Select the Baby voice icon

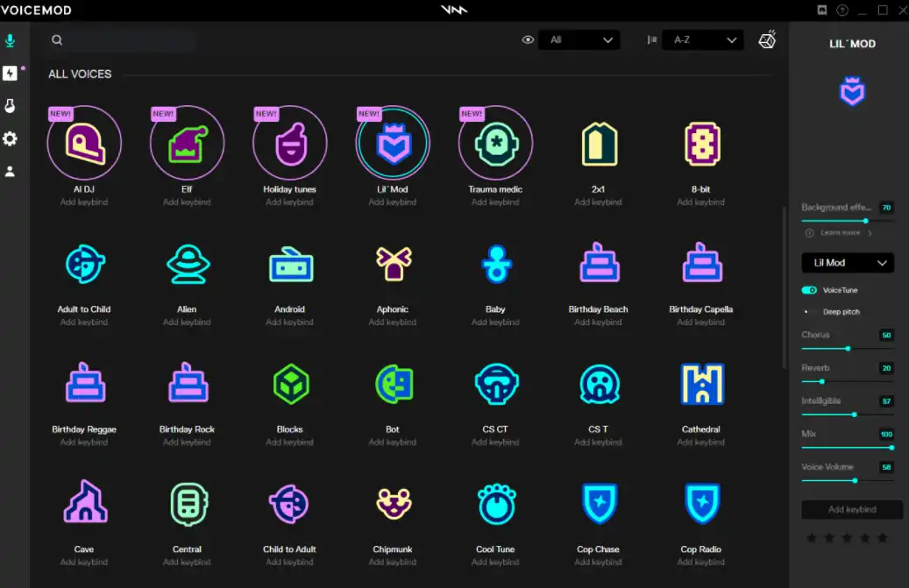click(496, 264)
